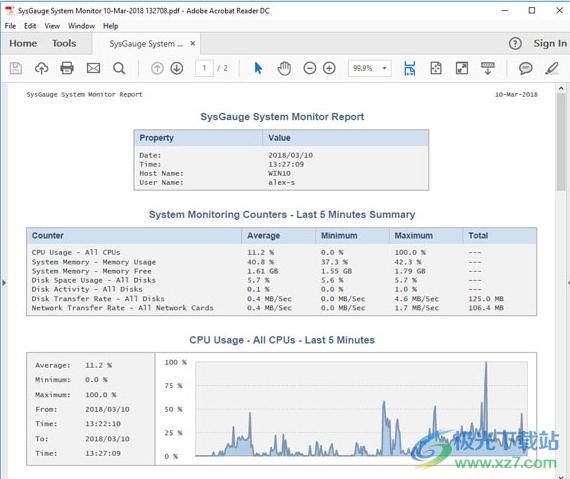Open the Edit menu

(x=30, y=26)
